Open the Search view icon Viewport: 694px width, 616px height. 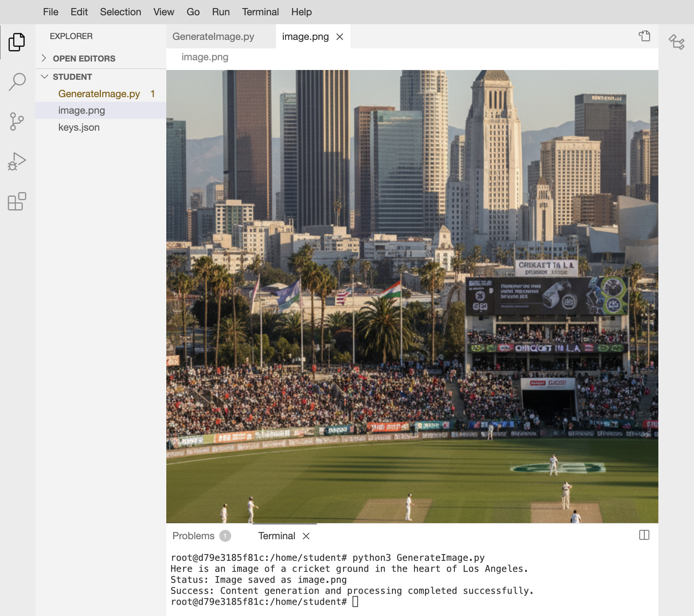click(x=17, y=82)
